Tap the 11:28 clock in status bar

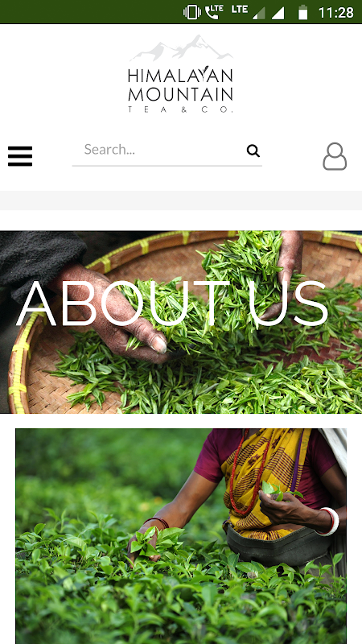[x=335, y=12]
